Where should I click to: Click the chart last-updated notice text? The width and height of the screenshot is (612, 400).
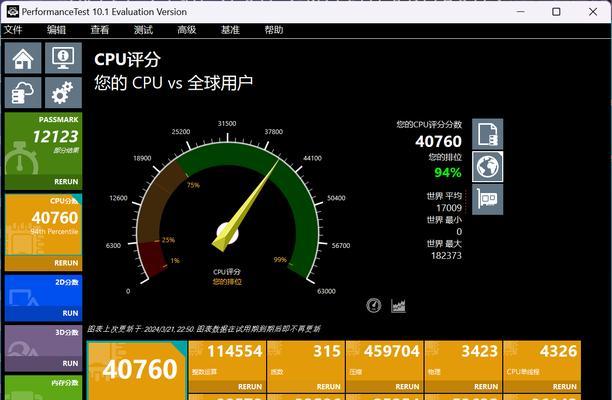(203, 329)
